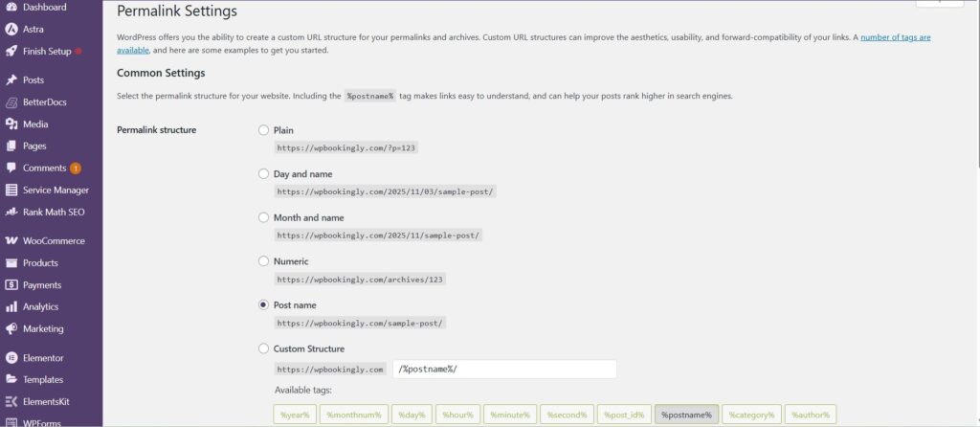Open the Elementor icon in sidebar
The height and width of the screenshot is (427, 980).
click(x=11, y=358)
